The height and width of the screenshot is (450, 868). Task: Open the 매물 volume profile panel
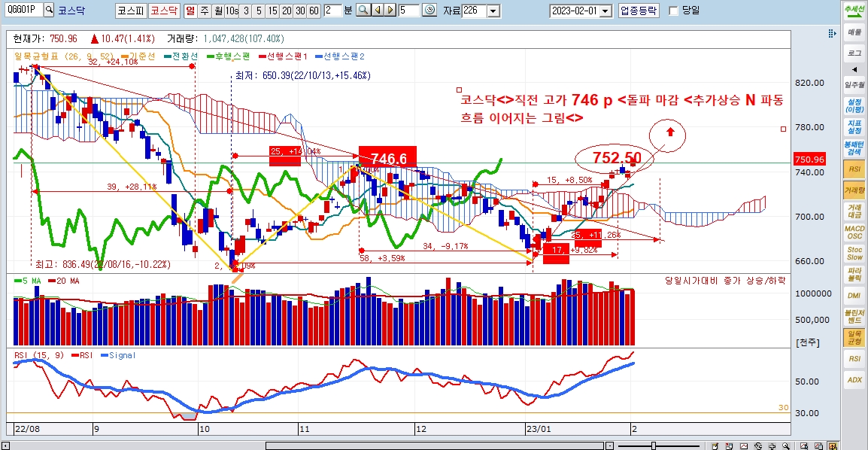tap(854, 32)
